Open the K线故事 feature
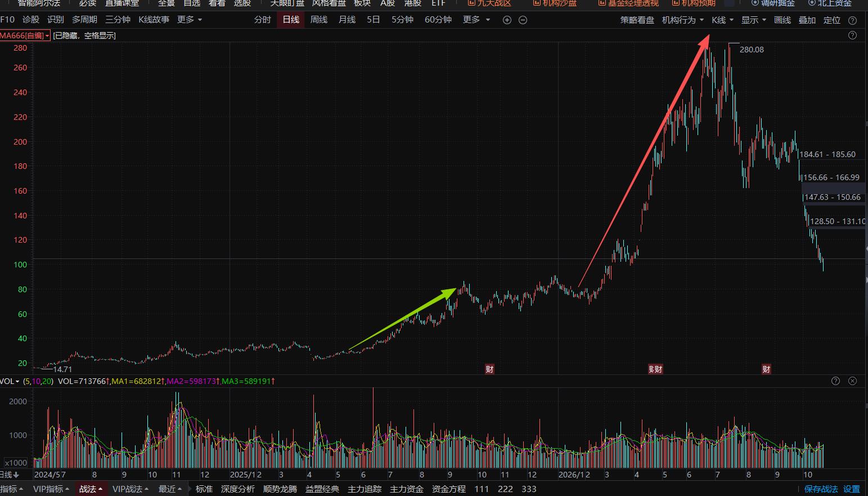The image size is (868, 496). (x=154, y=20)
